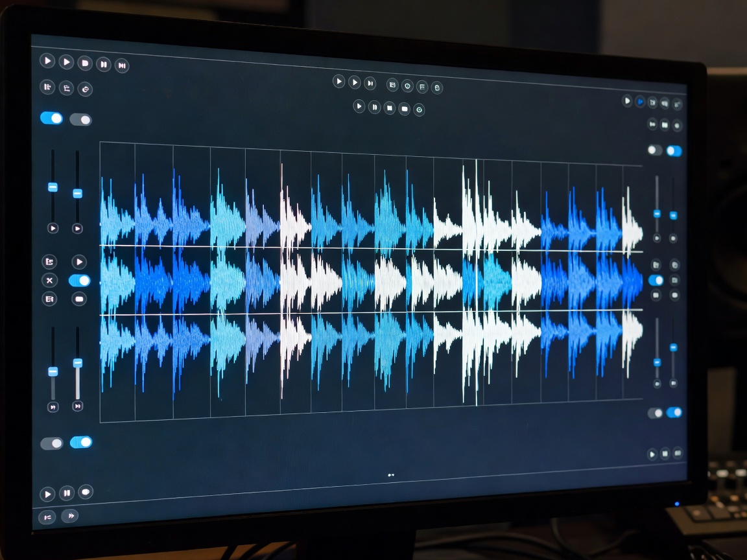Click the first fader handle in the upper-left panel
This screenshot has height=560, width=747.
coord(53,187)
